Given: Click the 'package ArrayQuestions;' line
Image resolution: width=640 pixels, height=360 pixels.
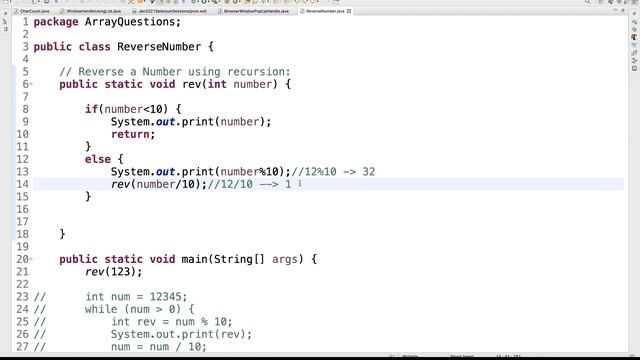Looking at the screenshot, I should pyautogui.click(x=107, y=22).
